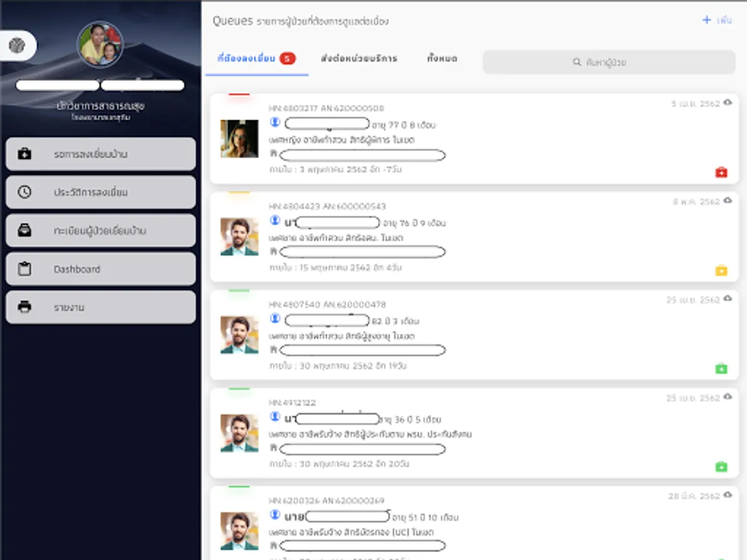The height and width of the screenshot is (560, 747).
Task: Click the sidebar toggle icon at top left
Action: pyautogui.click(x=17, y=45)
